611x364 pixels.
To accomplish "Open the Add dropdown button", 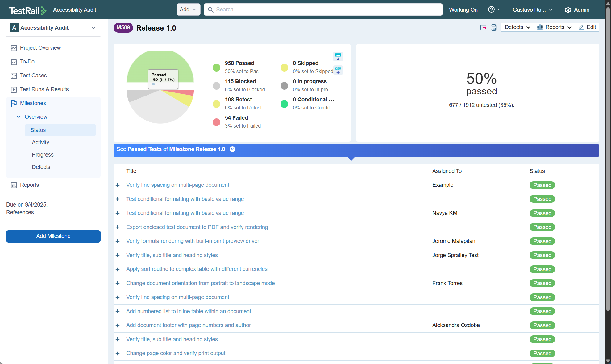I will (x=188, y=10).
